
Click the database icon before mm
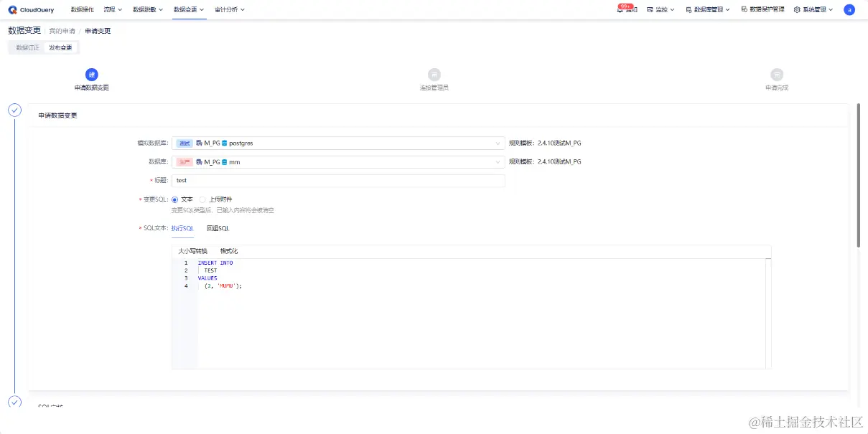click(225, 162)
